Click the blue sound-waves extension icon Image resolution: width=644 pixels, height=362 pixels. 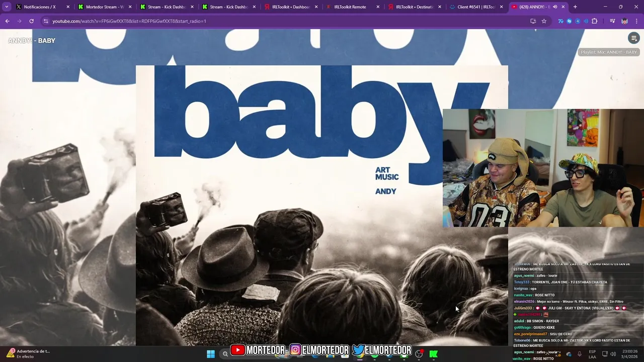click(x=586, y=21)
